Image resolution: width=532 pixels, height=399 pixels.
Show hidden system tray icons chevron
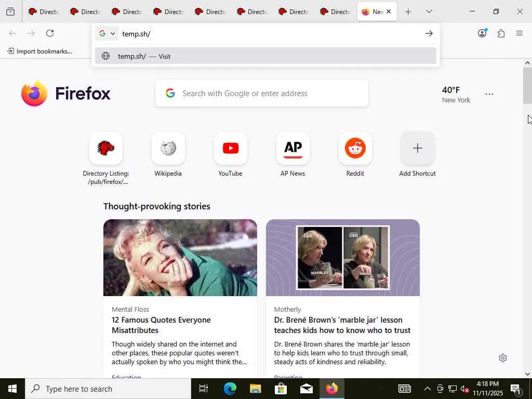[x=428, y=389]
